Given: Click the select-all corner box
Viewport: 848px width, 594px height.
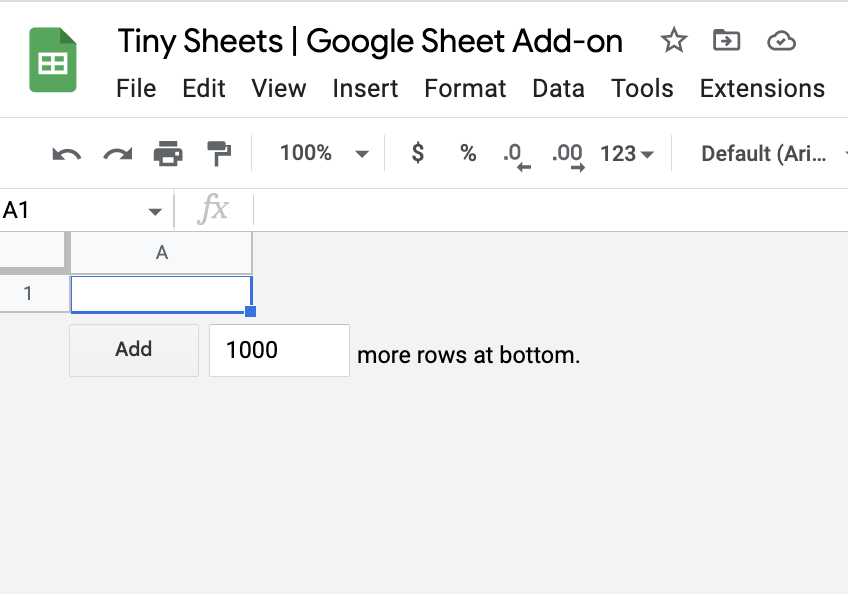Looking at the screenshot, I should (32, 249).
